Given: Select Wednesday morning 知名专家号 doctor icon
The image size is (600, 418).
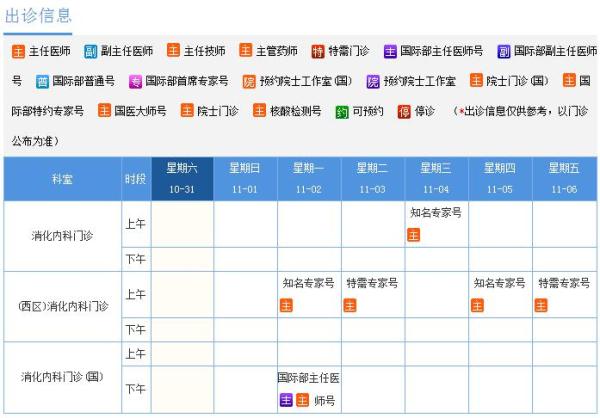Looking at the screenshot, I should 413,235.
